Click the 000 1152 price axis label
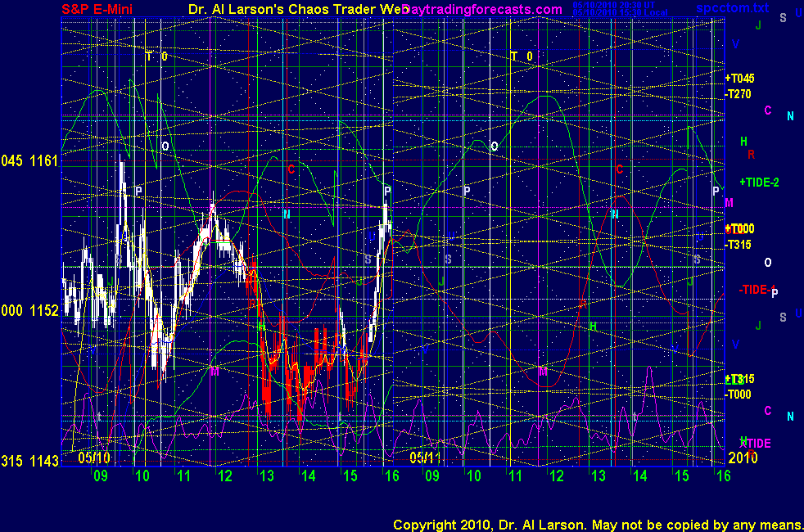This screenshot has height=532, width=804. coord(29,310)
